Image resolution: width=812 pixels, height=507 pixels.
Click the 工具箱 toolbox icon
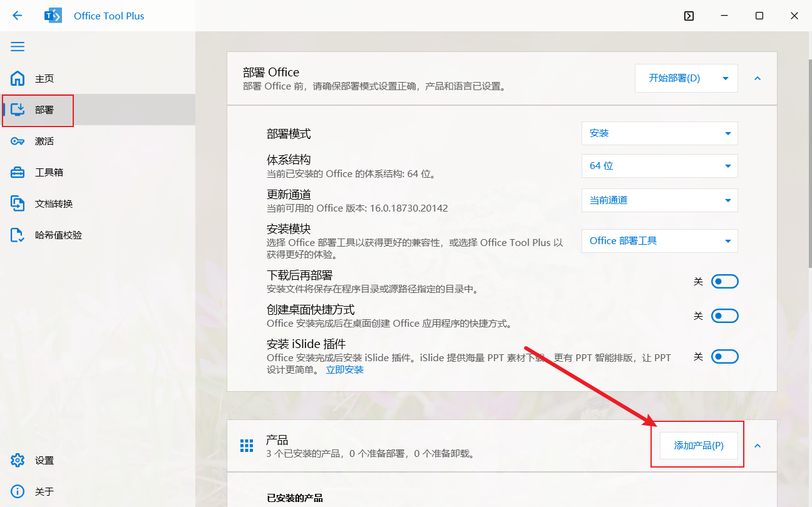coord(18,172)
